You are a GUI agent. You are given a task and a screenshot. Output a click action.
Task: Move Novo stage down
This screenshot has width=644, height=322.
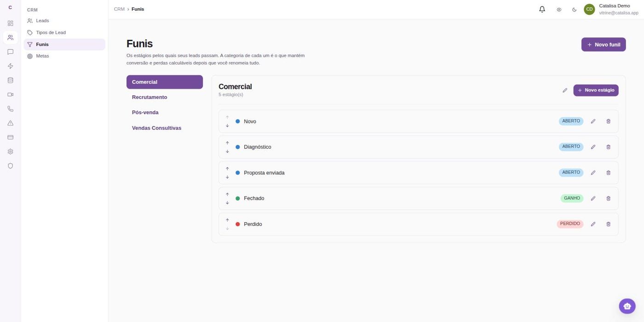[x=227, y=126]
